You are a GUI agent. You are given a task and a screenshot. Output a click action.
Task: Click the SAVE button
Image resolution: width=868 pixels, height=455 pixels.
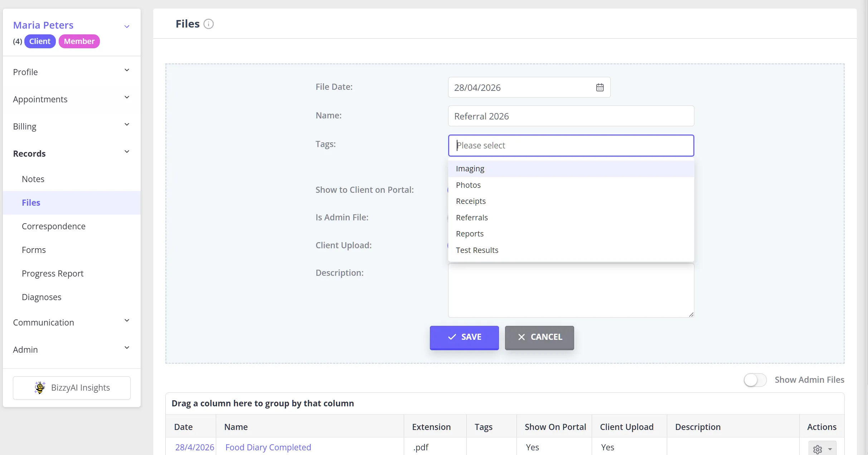[x=464, y=337]
